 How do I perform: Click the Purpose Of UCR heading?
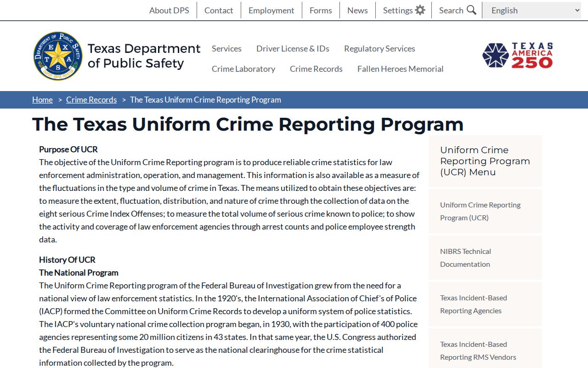[x=68, y=149]
